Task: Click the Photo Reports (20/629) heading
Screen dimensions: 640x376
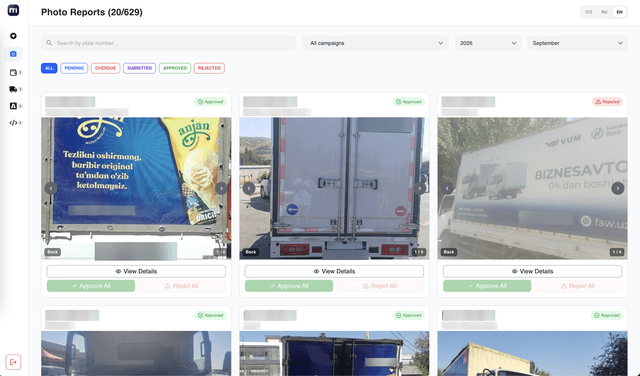Action: tap(92, 12)
